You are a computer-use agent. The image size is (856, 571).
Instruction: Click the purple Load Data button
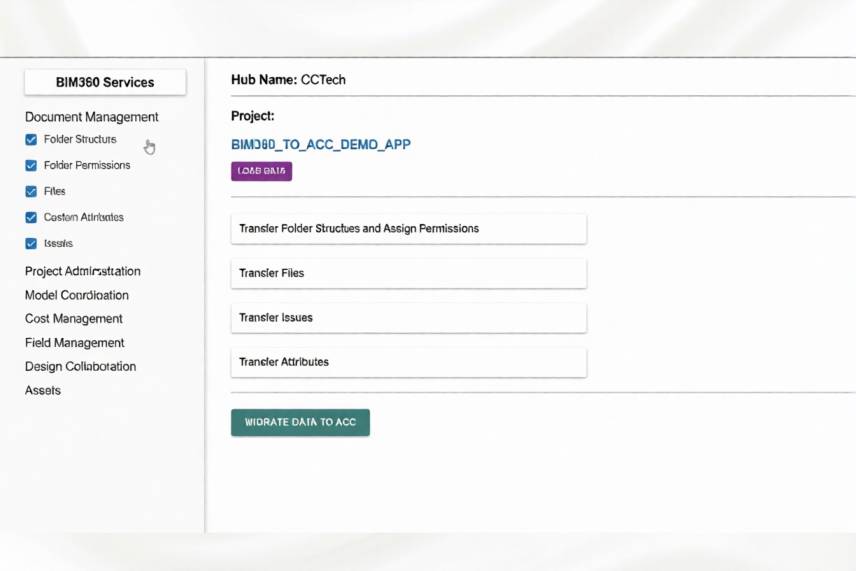[261, 171]
